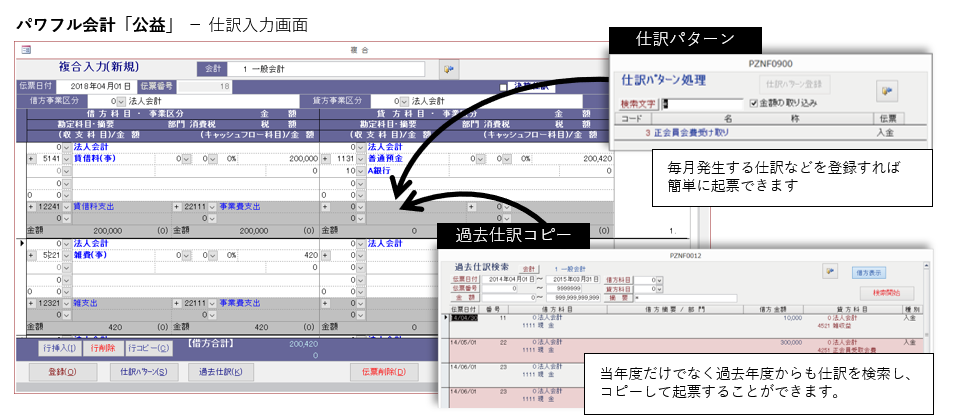
Task: Click the 仕訳パターン登録 button in the pattern window
Action: (795, 83)
